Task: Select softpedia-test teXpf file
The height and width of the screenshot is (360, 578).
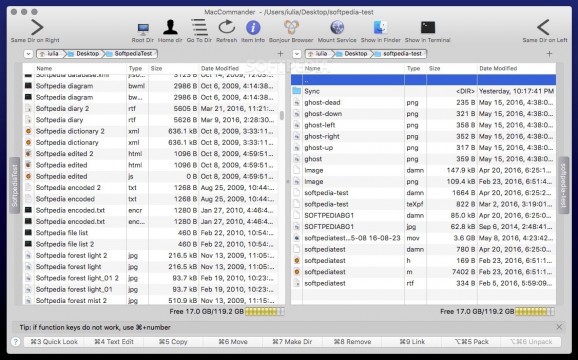Action: pos(423,204)
